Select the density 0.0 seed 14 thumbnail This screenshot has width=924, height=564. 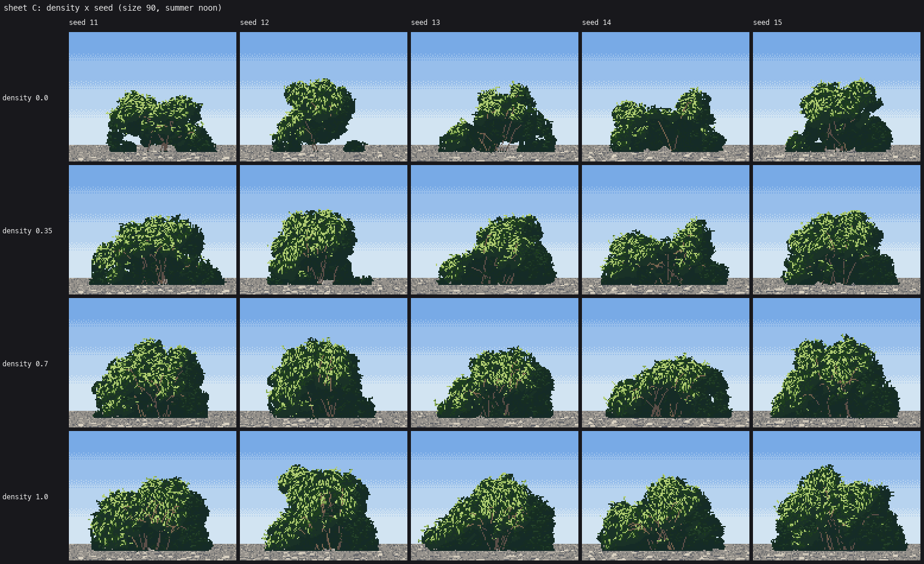click(666, 97)
